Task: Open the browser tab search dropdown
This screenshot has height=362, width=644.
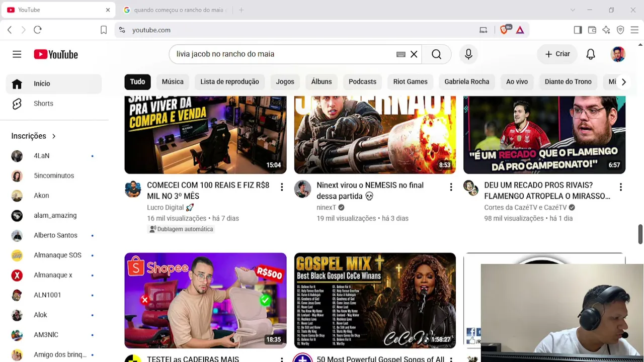Action: click(573, 10)
